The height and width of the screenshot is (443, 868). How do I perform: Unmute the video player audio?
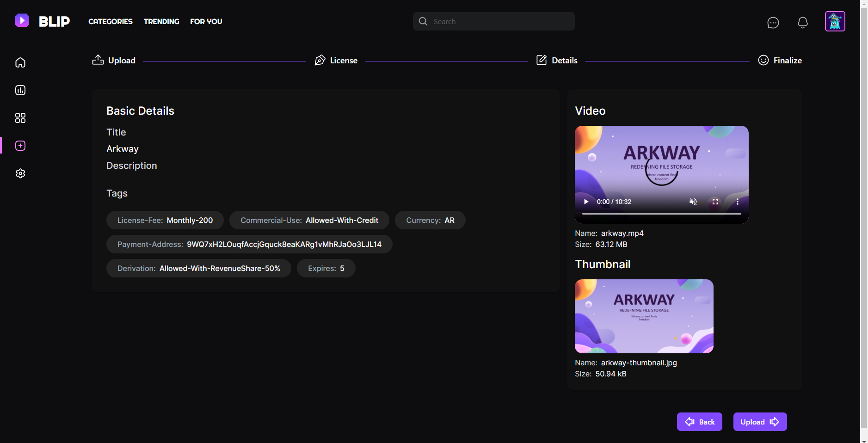(x=693, y=202)
